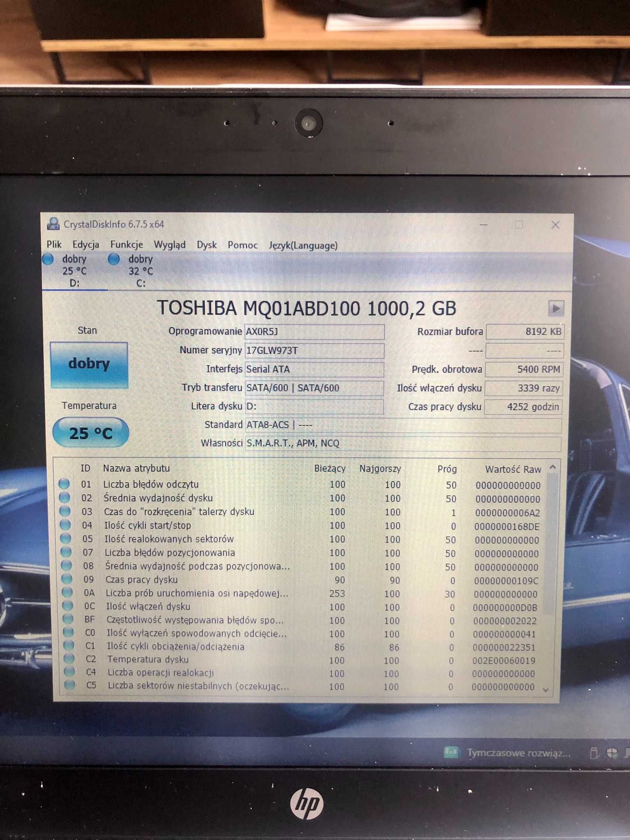This screenshot has width=630, height=840.
Task: Click the Nazwa atrybutu column header
Action: click(x=136, y=468)
